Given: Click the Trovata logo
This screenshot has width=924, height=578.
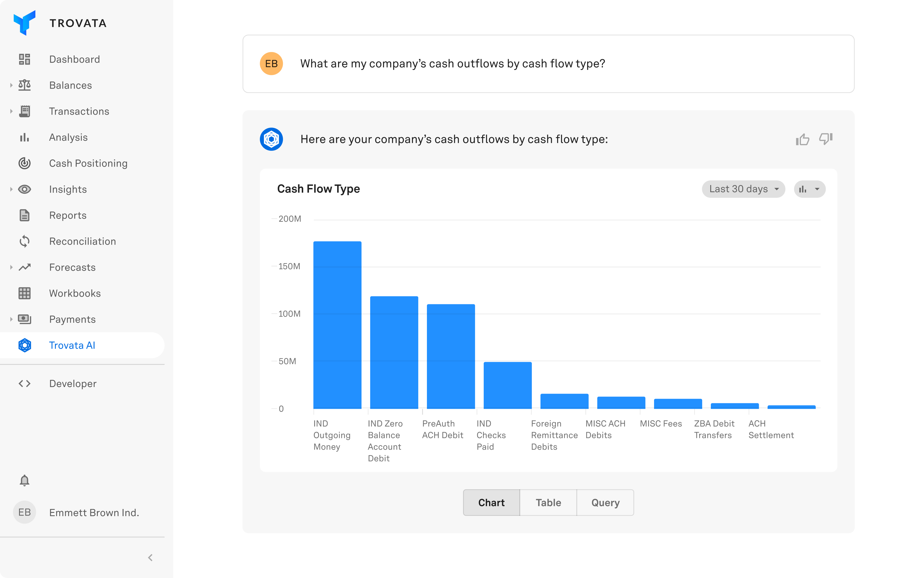Looking at the screenshot, I should pos(24,23).
